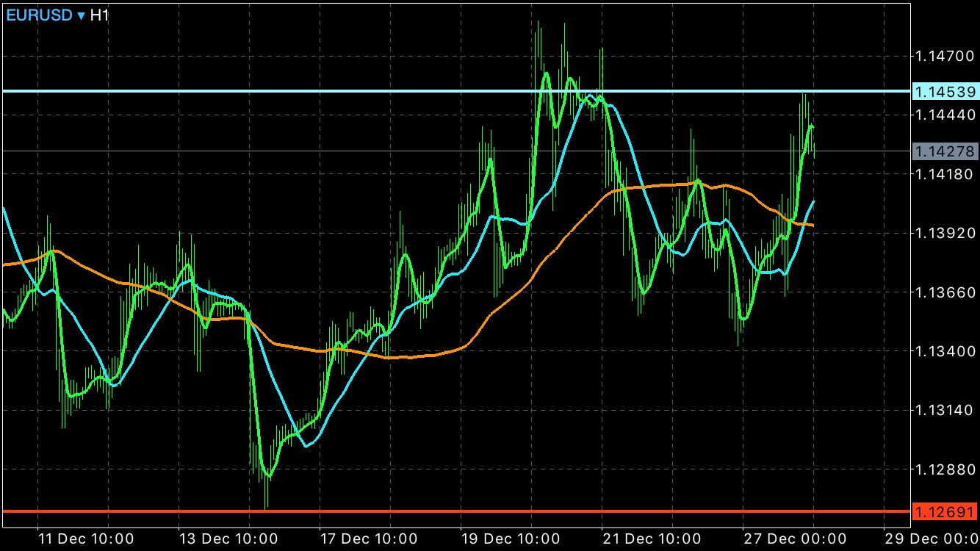
Task: Click the 1.13660 price axis label
Action: click(944, 292)
